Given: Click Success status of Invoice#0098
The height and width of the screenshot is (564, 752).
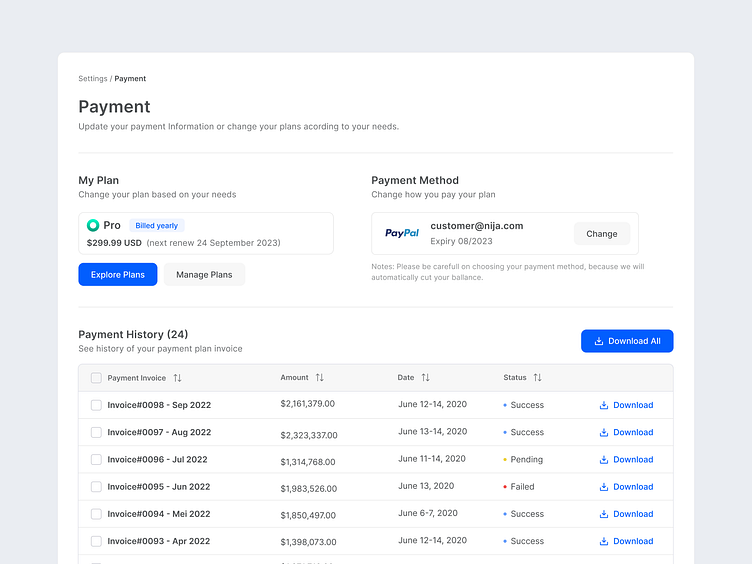Looking at the screenshot, I should [x=523, y=405].
